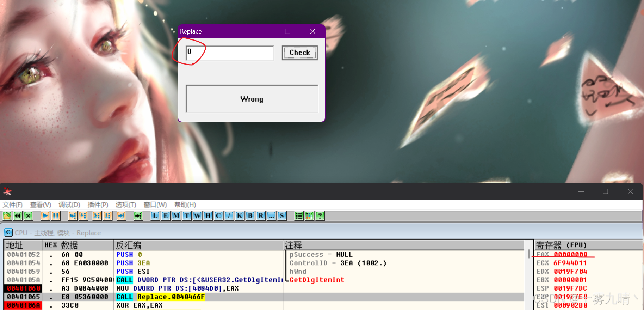Screen dimensions: 644x310
Task: Click the 反汇编 column header
Action: pyautogui.click(x=199, y=245)
